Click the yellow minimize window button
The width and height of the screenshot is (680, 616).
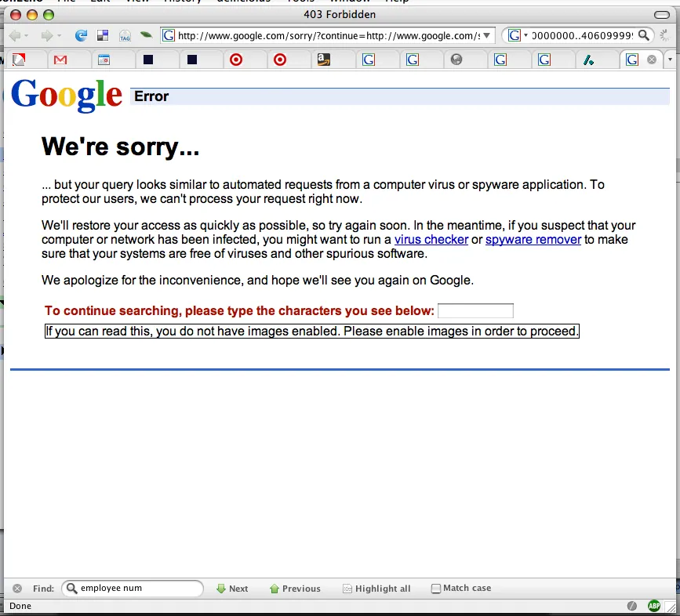point(32,15)
